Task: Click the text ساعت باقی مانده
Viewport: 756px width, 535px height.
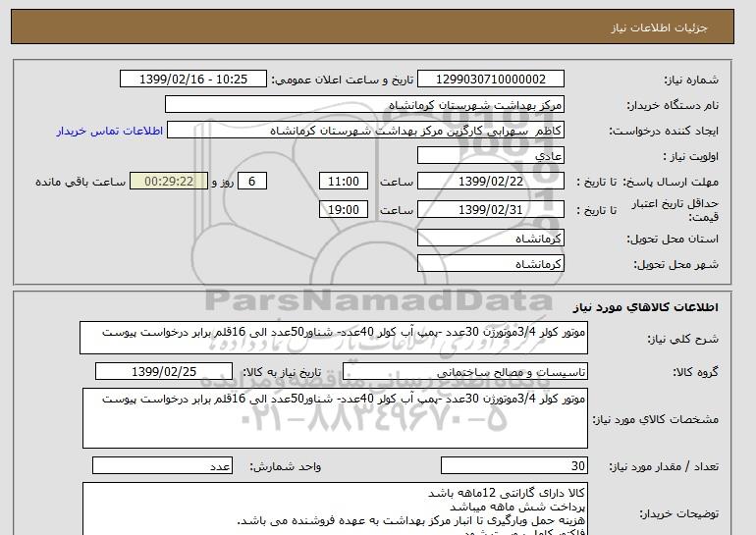Action: pos(81,182)
